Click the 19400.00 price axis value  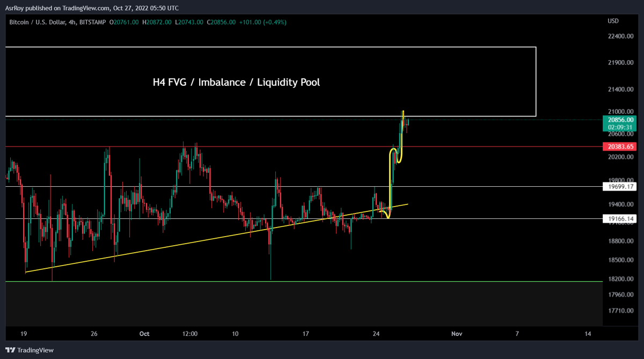click(620, 204)
